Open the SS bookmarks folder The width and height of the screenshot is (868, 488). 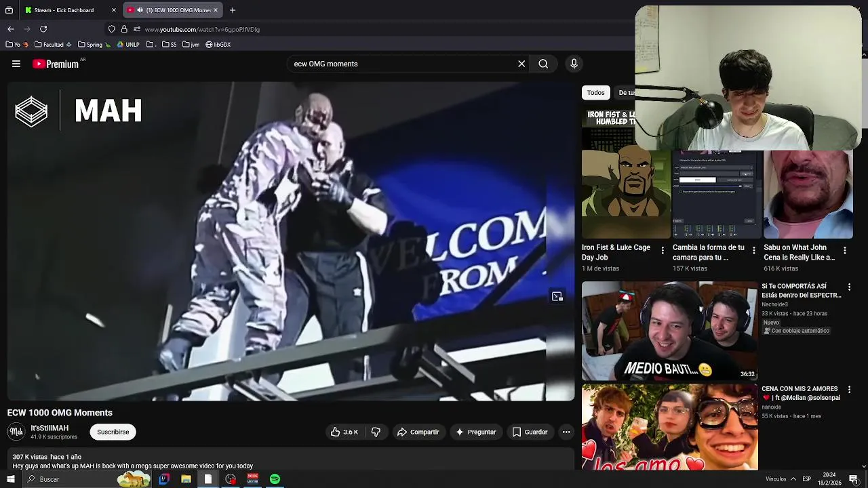[170, 45]
